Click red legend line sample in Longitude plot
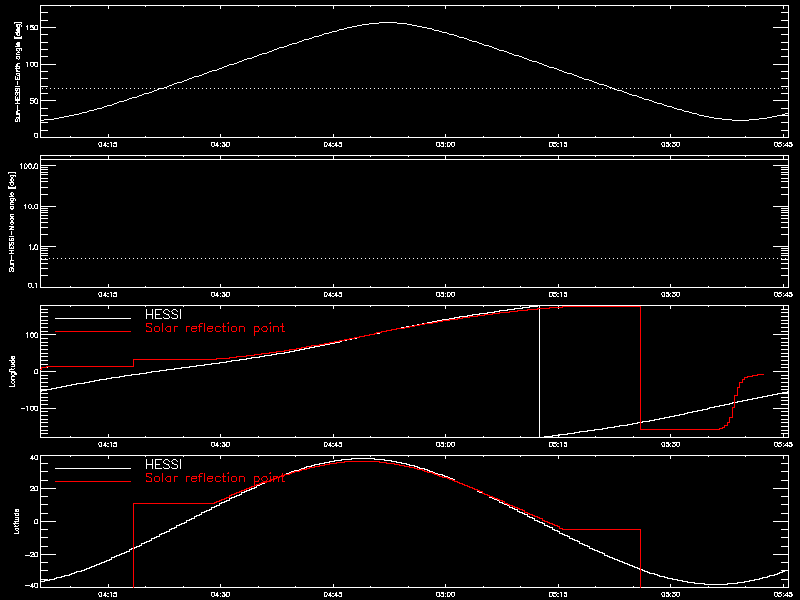The height and width of the screenshot is (600, 800). [x=93, y=332]
